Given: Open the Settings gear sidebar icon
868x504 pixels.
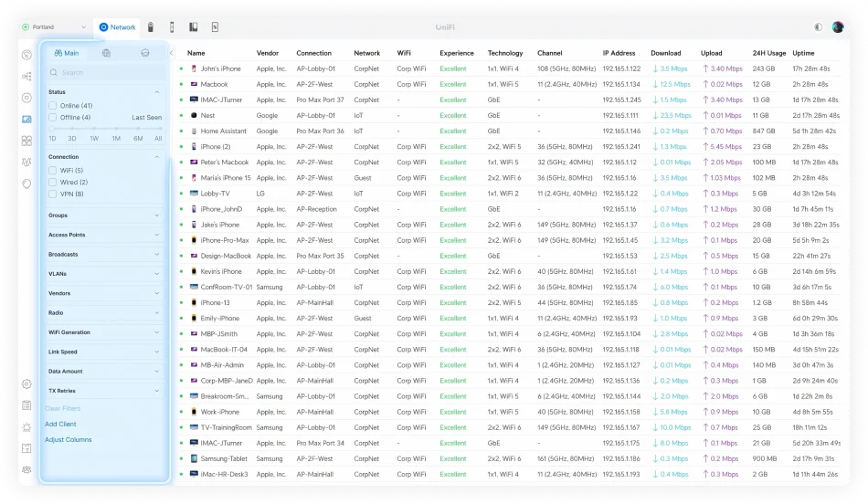Looking at the screenshot, I should [26, 384].
